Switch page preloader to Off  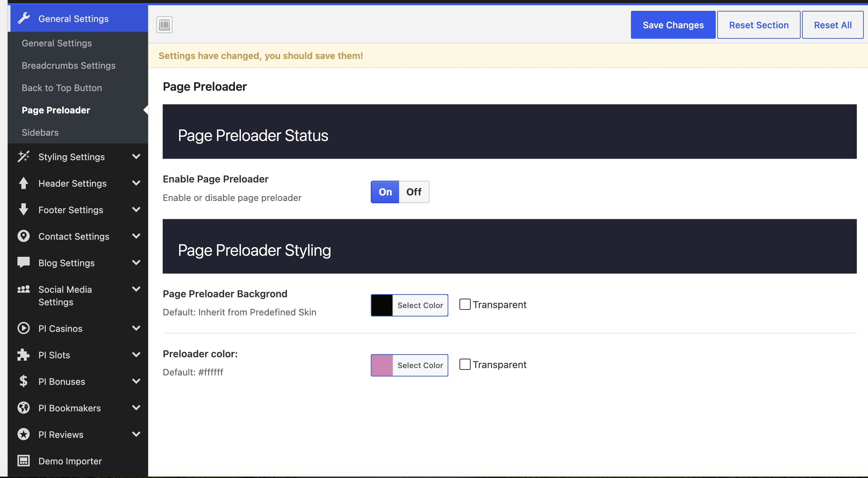pos(414,192)
